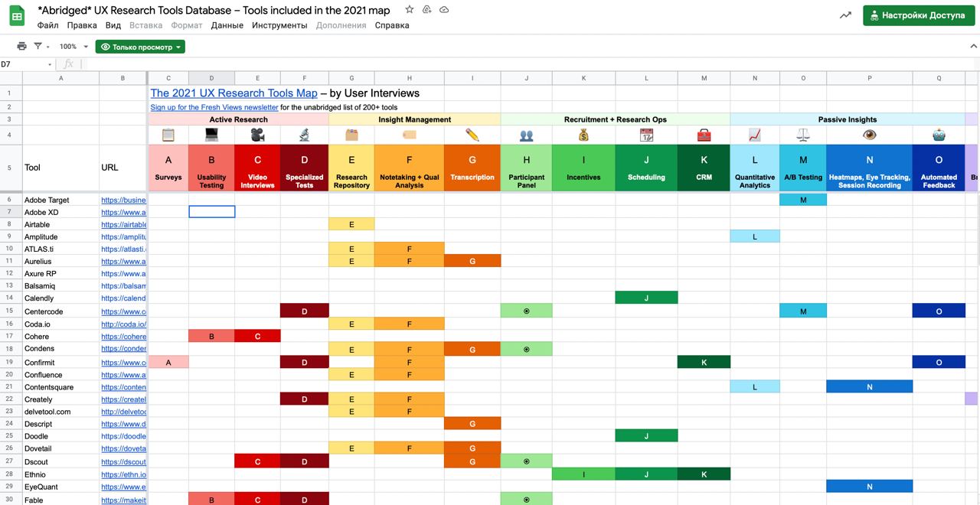This screenshot has width=980, height=505.
Task: Open the Dovetail URL link
Action: point(122,448)
